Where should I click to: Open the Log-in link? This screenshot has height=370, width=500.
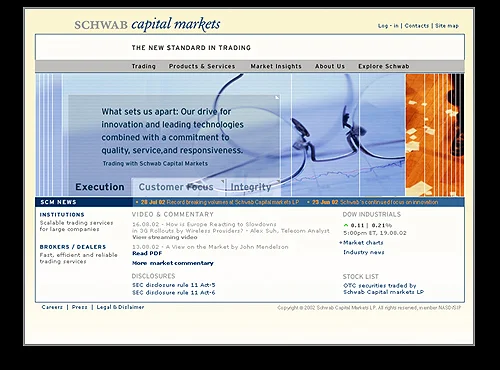[x=388, y=26]
